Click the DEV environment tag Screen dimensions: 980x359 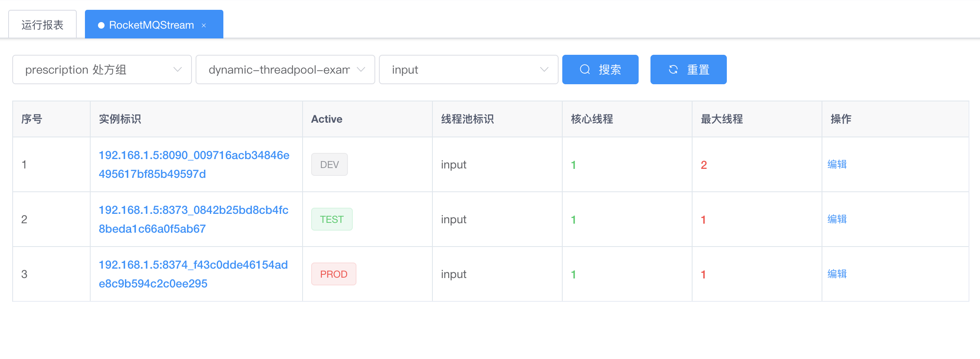[x=330, y=164]
